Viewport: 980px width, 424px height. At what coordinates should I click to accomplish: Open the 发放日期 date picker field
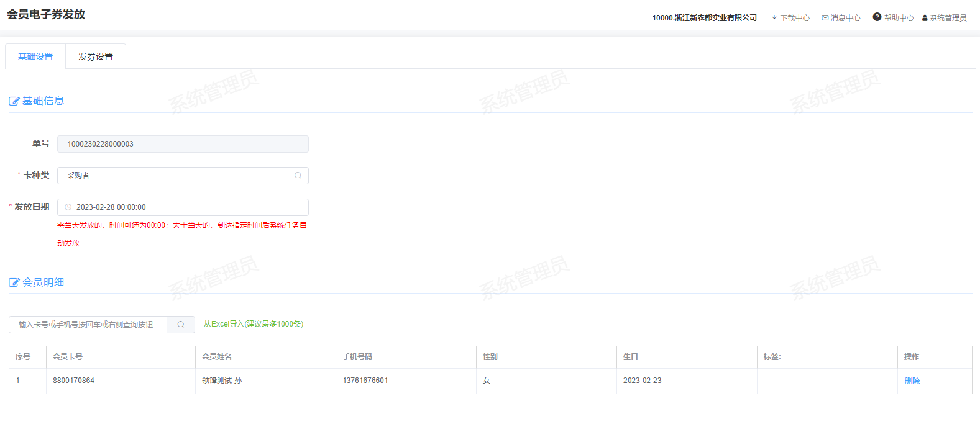[183, 207]
